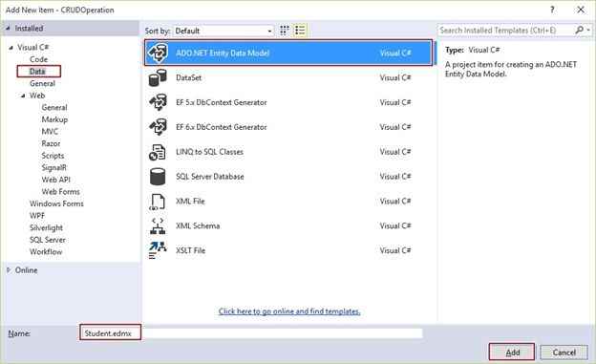Screen dimensions: 596x364
Task: Click the EF 5.x DbContext Generator icon
Action: pos(158,102)
